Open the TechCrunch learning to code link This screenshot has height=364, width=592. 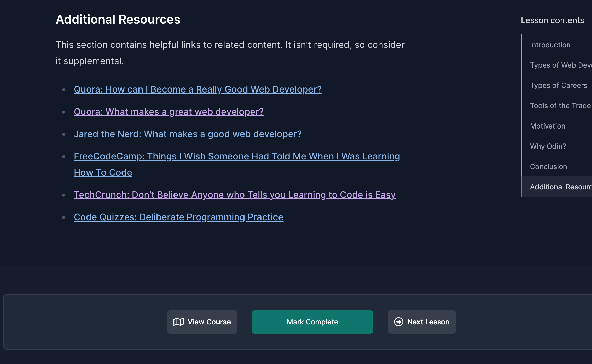pyautogui.click(x=235, y=195)
